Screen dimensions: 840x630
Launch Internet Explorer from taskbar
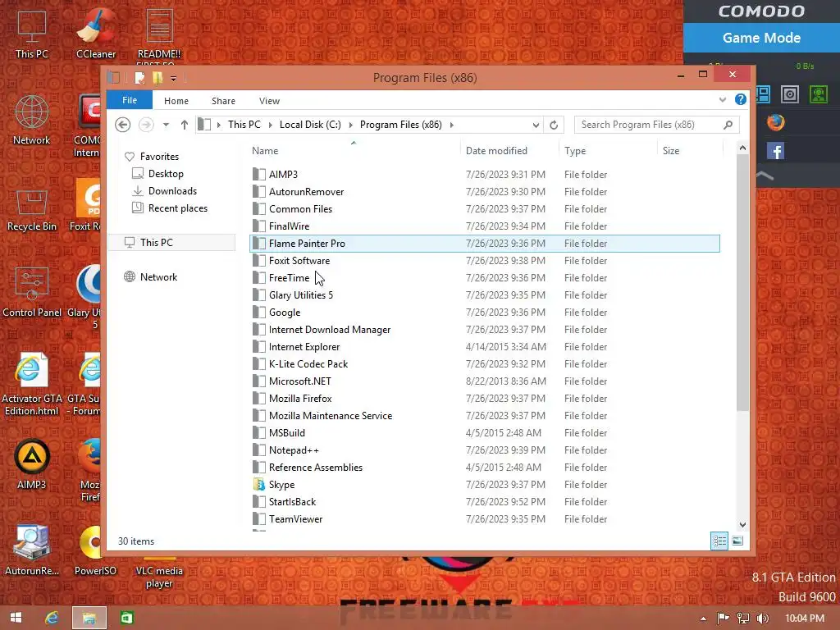click(52, 618)
